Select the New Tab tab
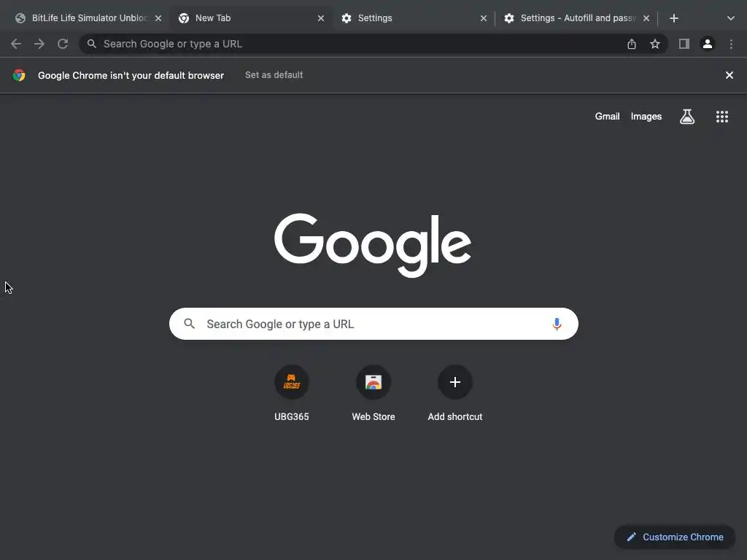The height and width of the screenshot is (560, 747). [251, 18]
